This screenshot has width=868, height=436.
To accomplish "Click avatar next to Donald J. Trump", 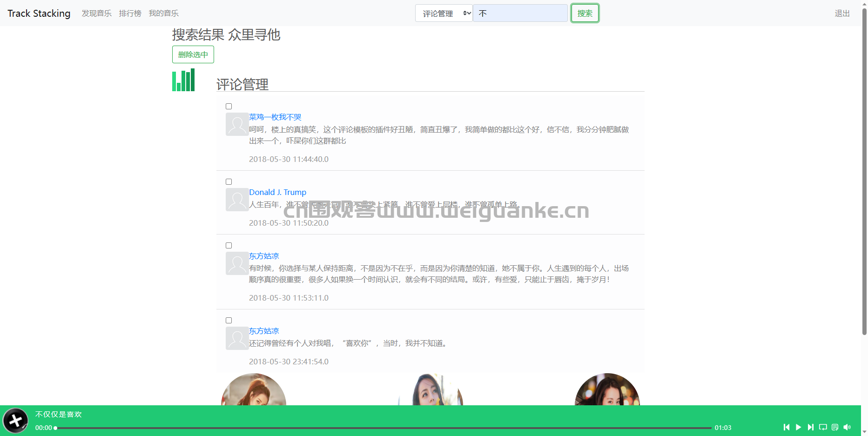I will (237, 200).
